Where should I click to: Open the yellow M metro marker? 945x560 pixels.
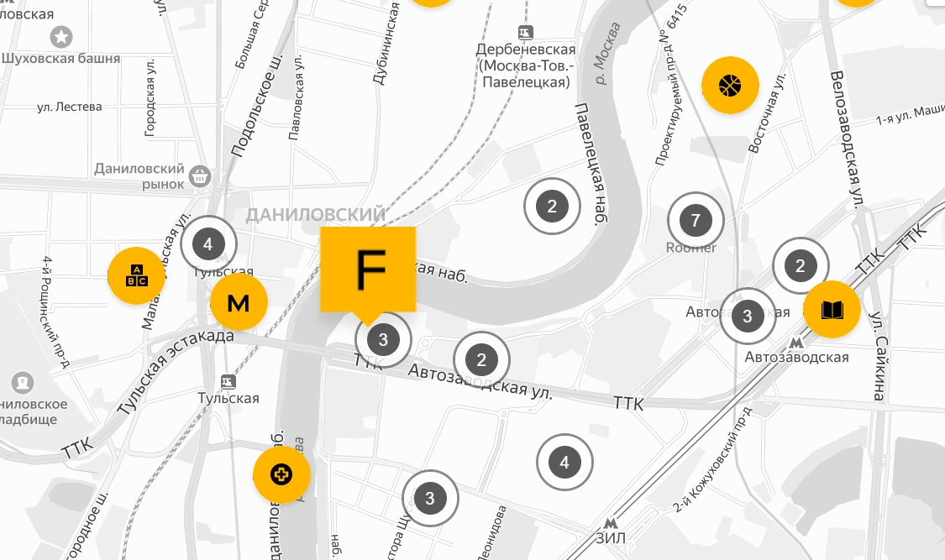pos(239,302)
